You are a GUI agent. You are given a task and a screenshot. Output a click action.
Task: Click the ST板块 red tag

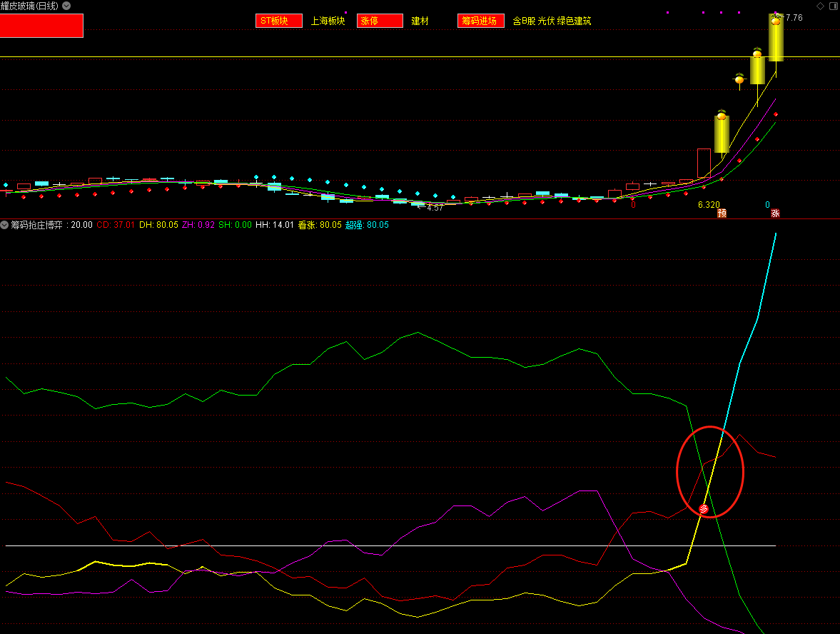[278, 21]
